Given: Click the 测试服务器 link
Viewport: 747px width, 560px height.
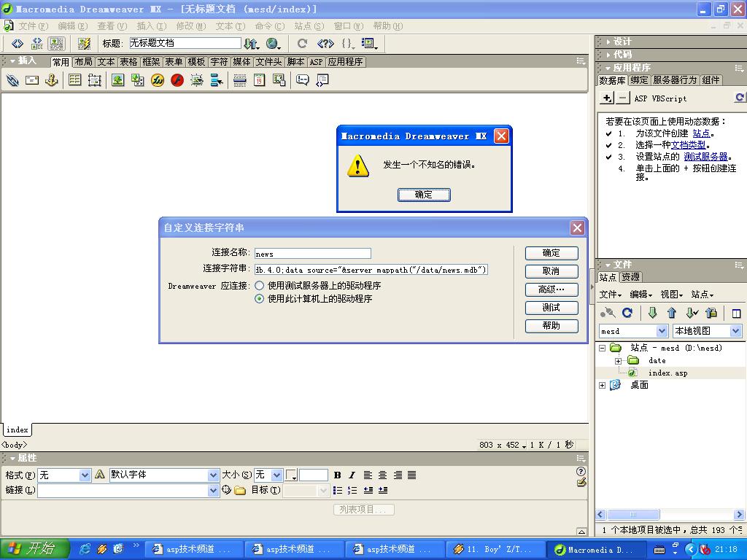Looking at the screenshot, I should [705, 157].
